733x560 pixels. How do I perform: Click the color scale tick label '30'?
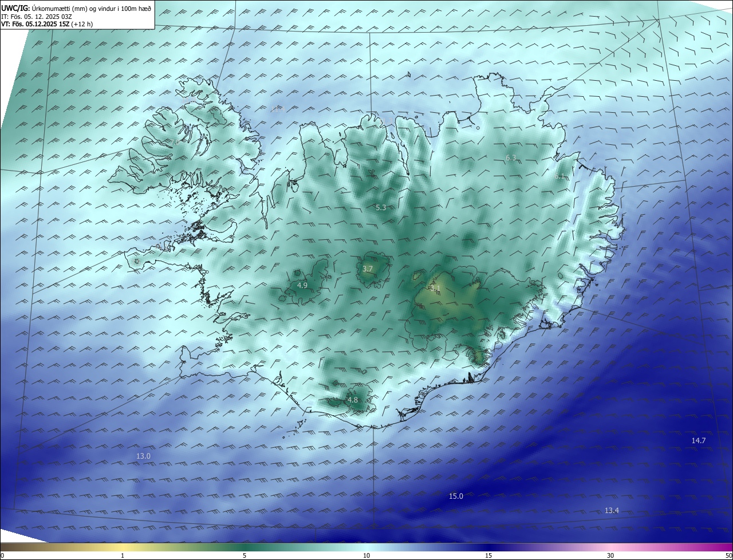610,555
